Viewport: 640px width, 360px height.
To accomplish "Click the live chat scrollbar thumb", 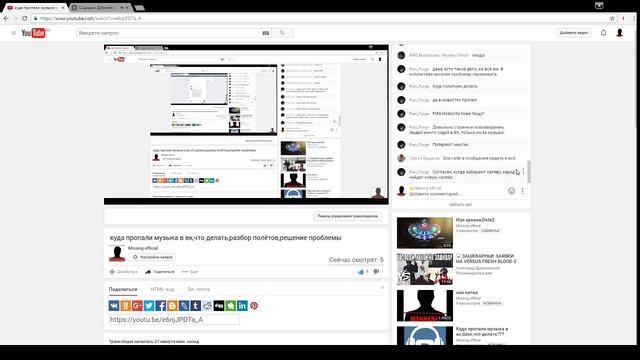I will click(529, 172).
